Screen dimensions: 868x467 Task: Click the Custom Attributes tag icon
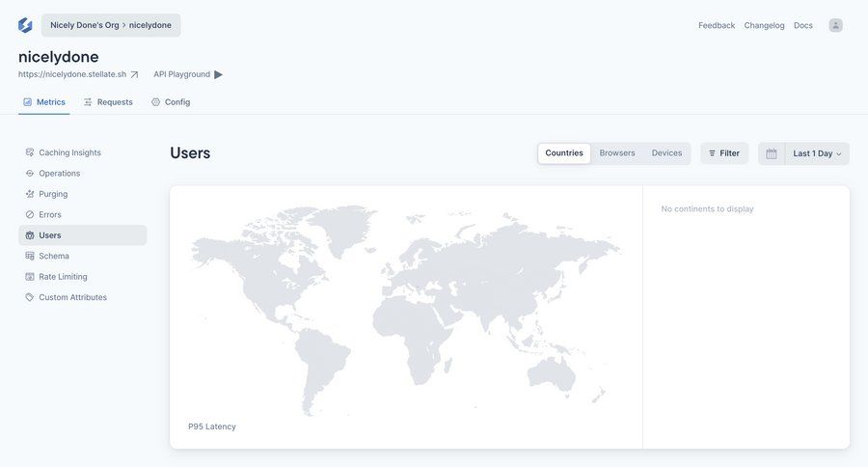tap(30, 297)
